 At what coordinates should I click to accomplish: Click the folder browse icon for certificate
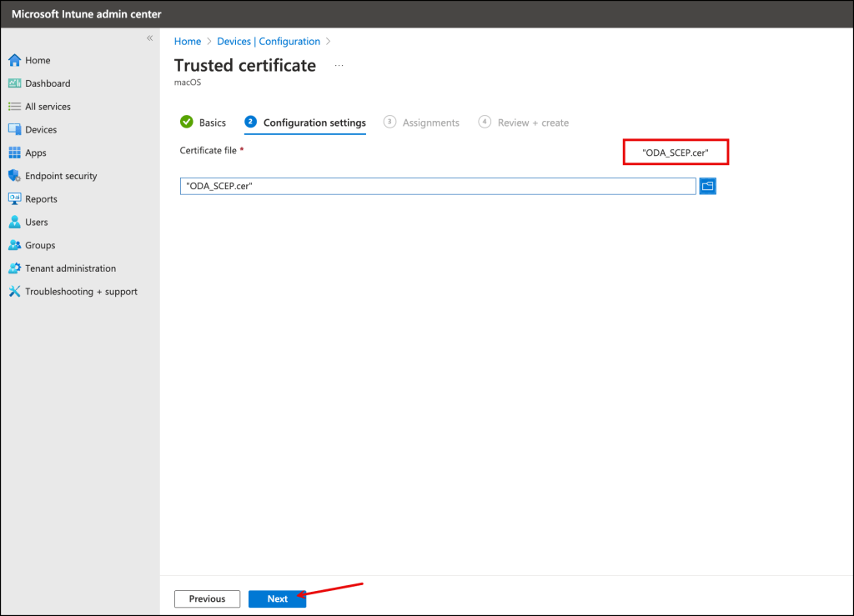707,186
